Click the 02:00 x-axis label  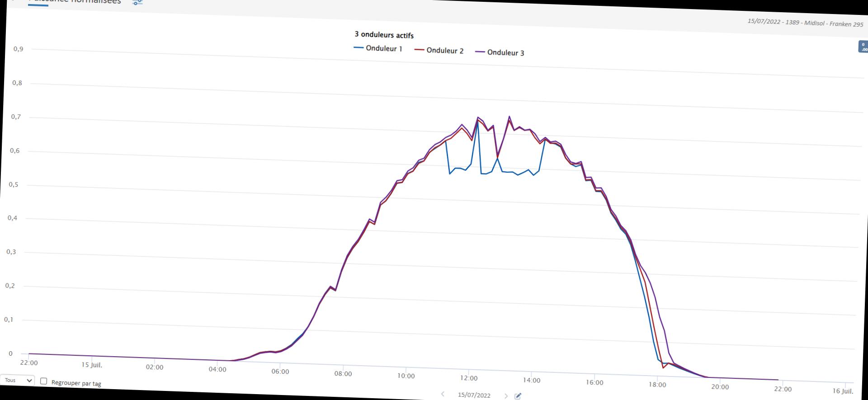point(155,367)
